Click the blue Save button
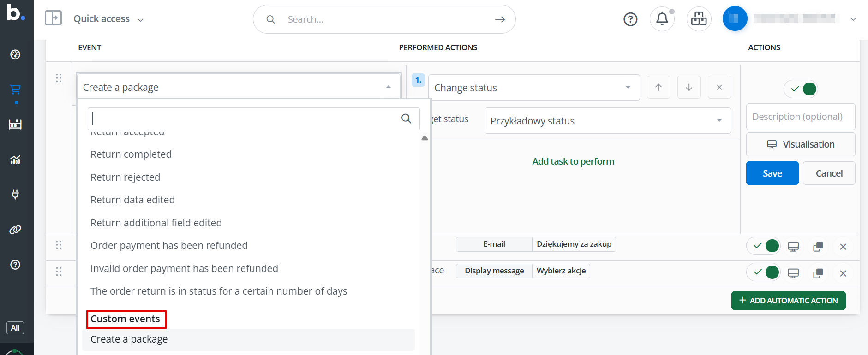 (772, 173)
